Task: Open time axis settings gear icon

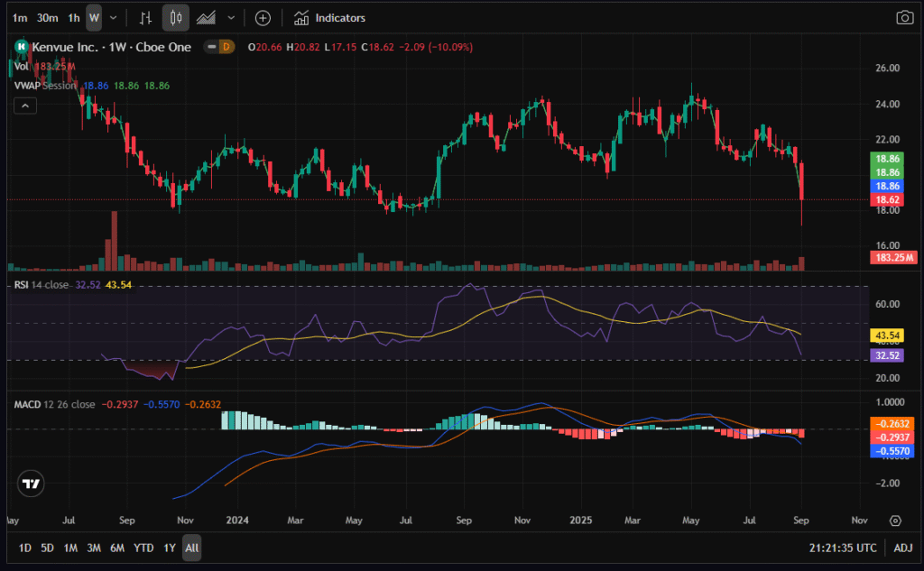Action: tap(895, 520)
